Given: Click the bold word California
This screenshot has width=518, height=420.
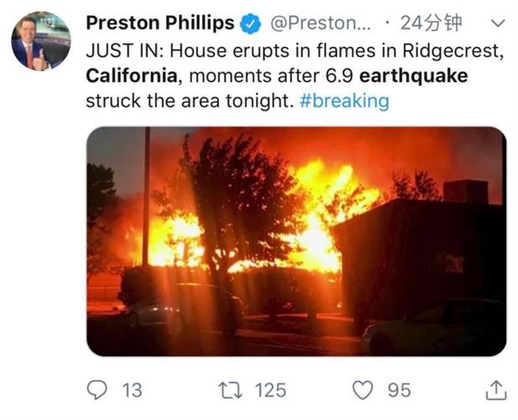Looking at the screenshot, I should point(133,76).
